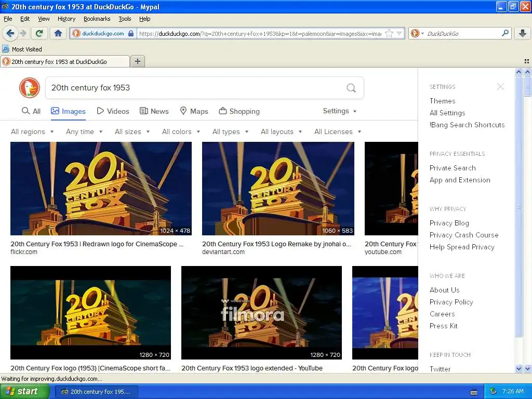Expand the All regions filter
Viewport: 532px width, 399px height.
pyautogui.click(x=32, y=131)
